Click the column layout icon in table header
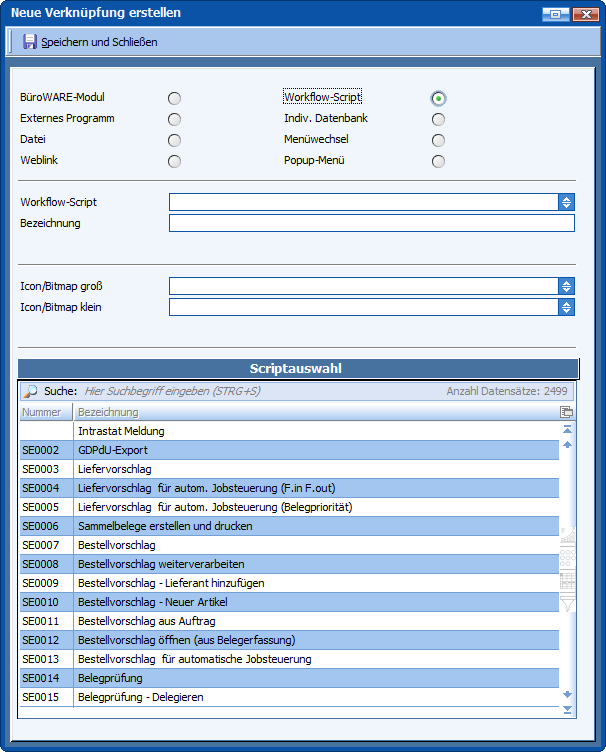 (567, 412)
